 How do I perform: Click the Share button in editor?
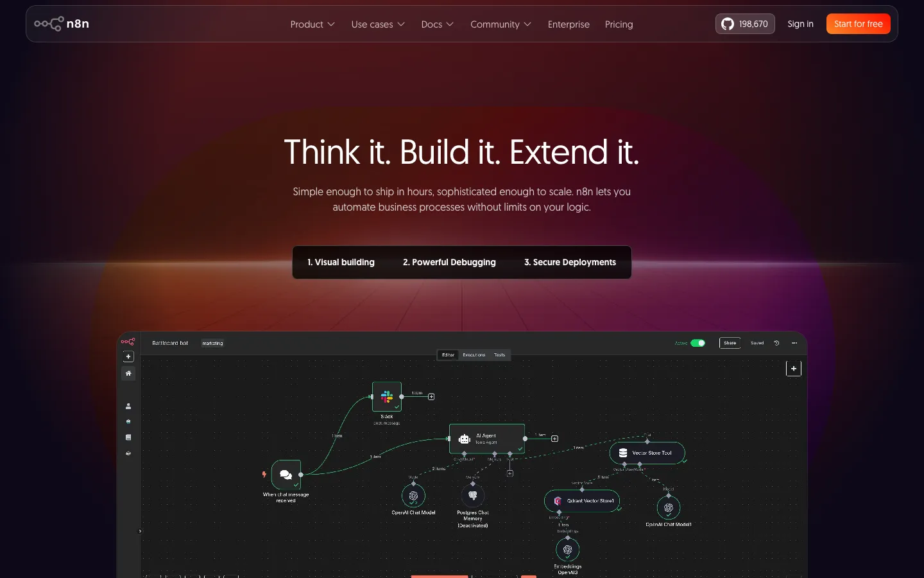730,343
